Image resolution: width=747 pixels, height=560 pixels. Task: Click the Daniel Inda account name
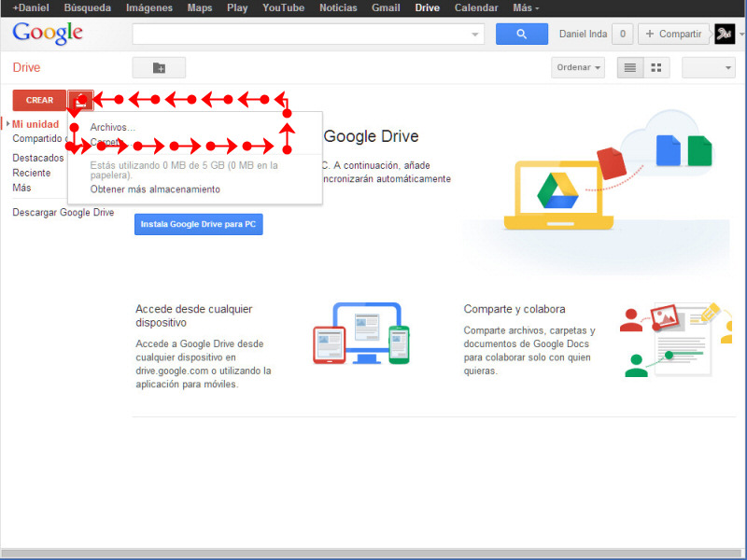[x=583, y=35]
